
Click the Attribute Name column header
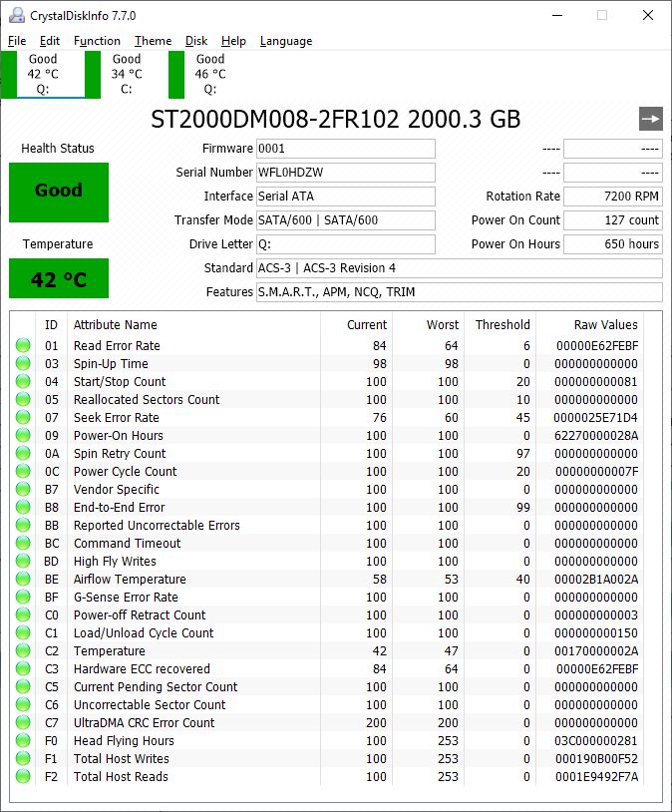pyautogui.click(x=193, y=324)
